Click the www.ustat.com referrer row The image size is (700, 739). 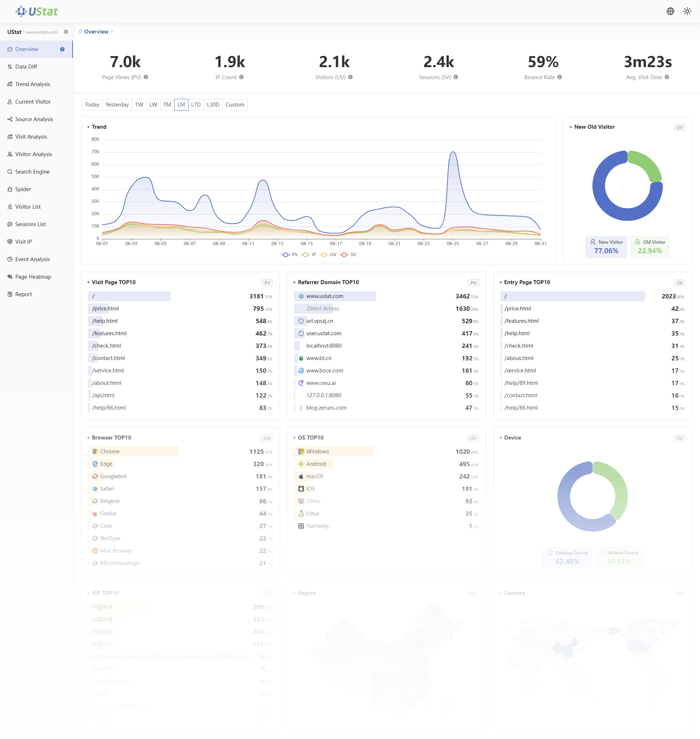(x=324, y=296)
